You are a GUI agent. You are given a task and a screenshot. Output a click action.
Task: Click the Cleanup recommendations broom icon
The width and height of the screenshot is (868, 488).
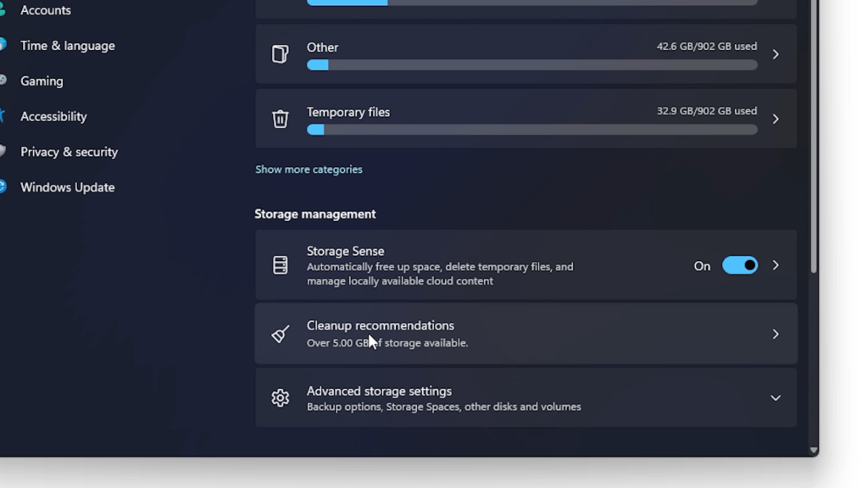point(280,334)
